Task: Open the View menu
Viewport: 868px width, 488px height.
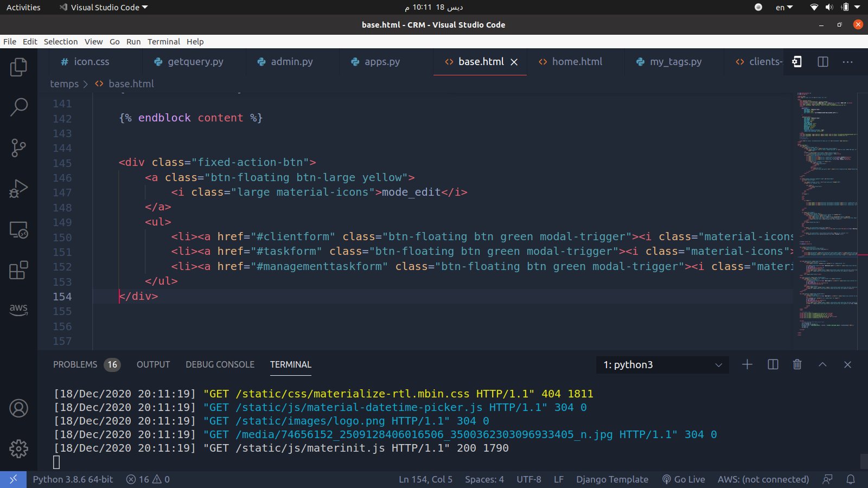Action: click(93, 42)
